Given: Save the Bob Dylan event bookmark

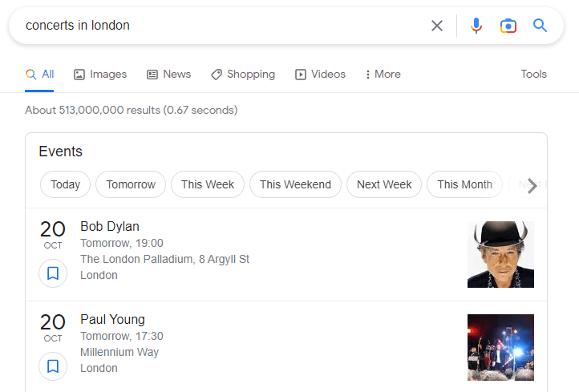Looking at the screenshot, I should [53, 273].
